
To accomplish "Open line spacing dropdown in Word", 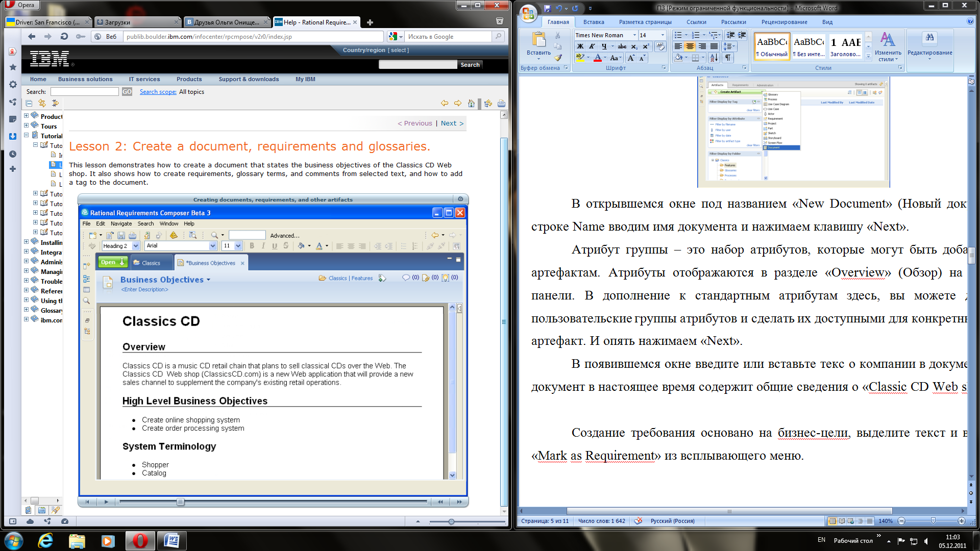I will [x=729, y=46].
